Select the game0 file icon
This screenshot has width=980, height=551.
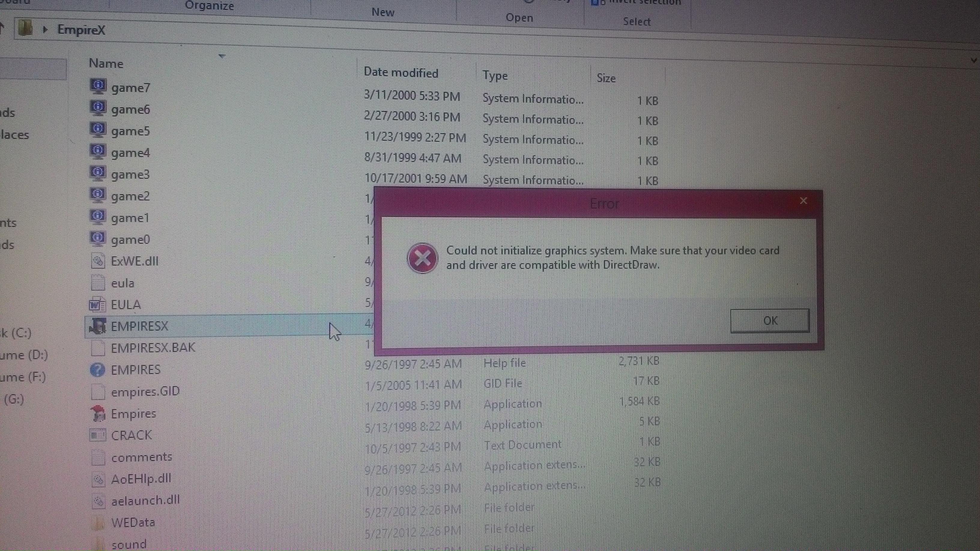[98, 238]
